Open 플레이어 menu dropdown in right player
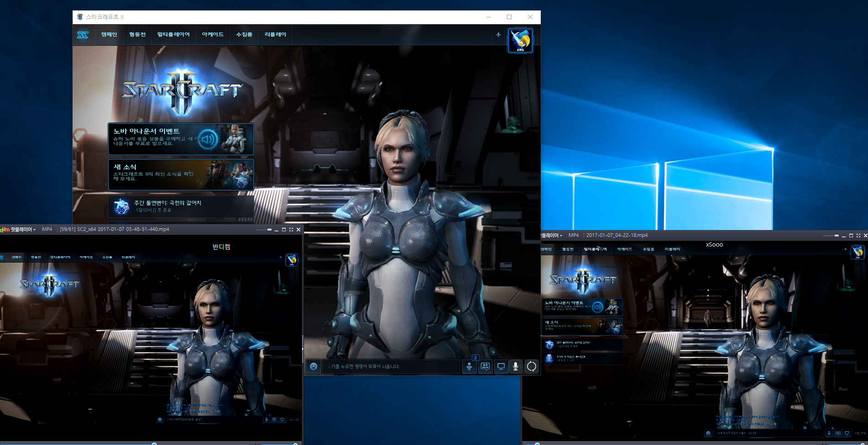 pyautogui.click(x=552, y=235)
